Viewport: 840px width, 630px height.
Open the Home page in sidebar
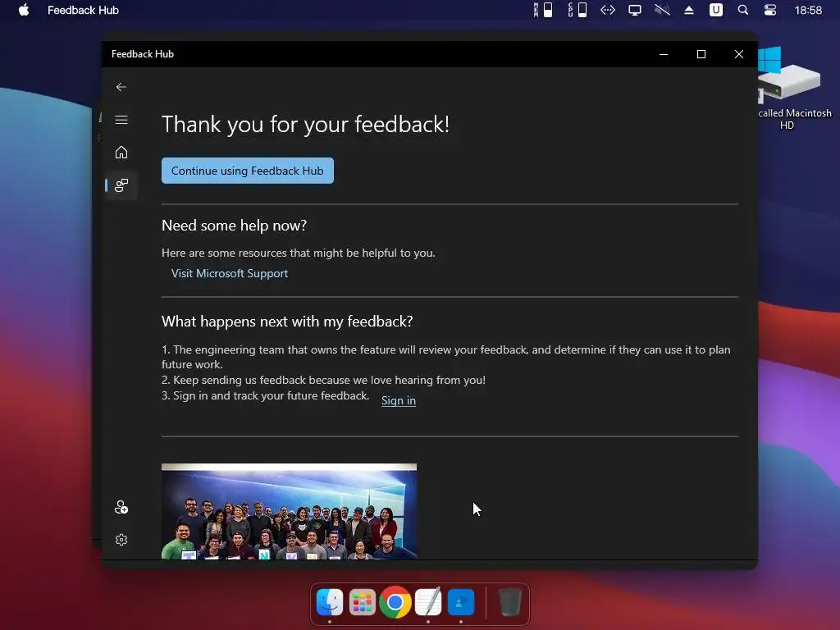pos(121,152)
